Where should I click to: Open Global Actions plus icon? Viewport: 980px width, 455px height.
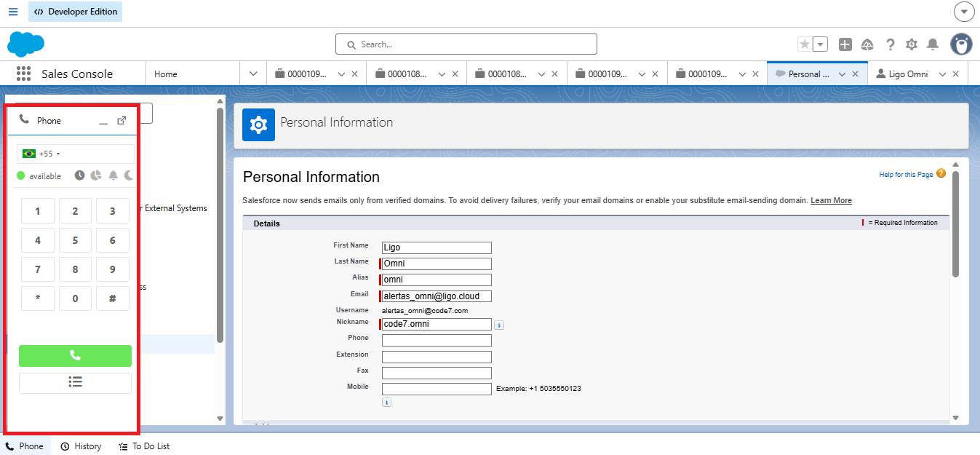tap(845, 44)
